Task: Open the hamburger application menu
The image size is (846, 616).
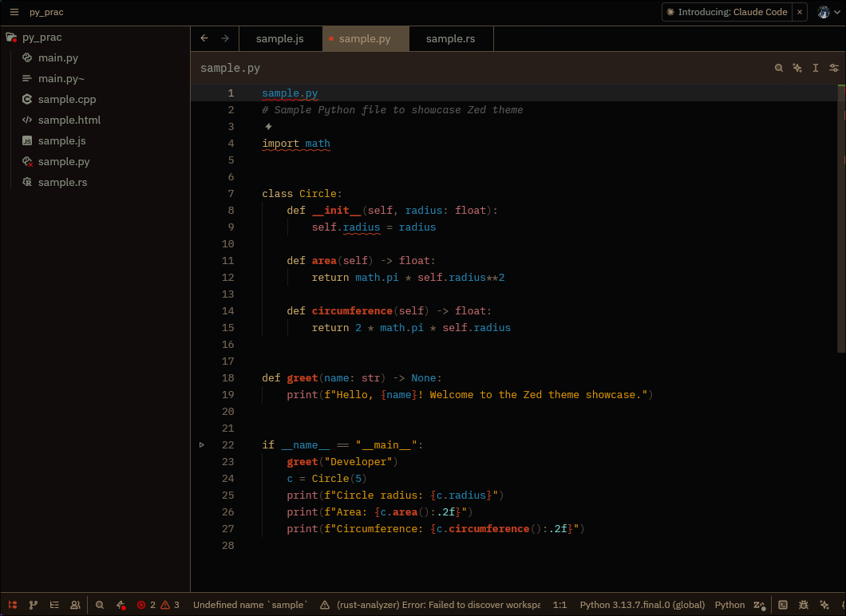Action: coord(14,12)
